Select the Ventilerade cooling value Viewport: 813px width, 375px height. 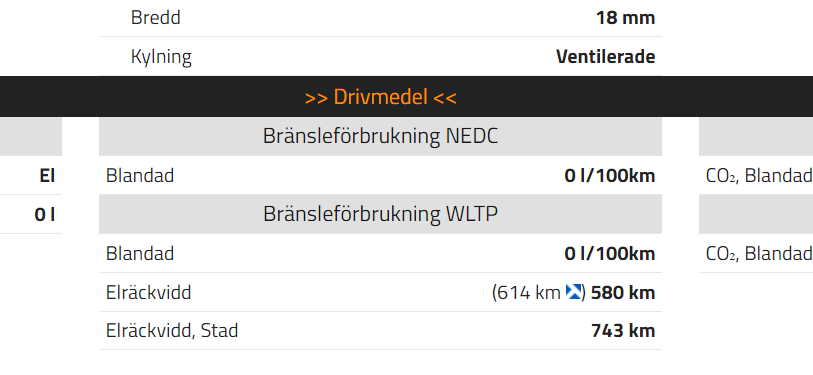click(606, 57)
